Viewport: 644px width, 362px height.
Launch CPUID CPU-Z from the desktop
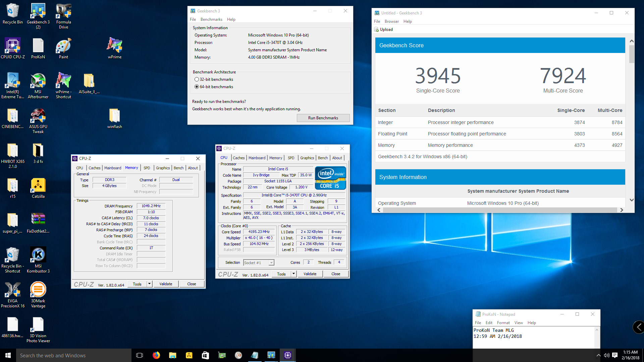tap(13, 48)
